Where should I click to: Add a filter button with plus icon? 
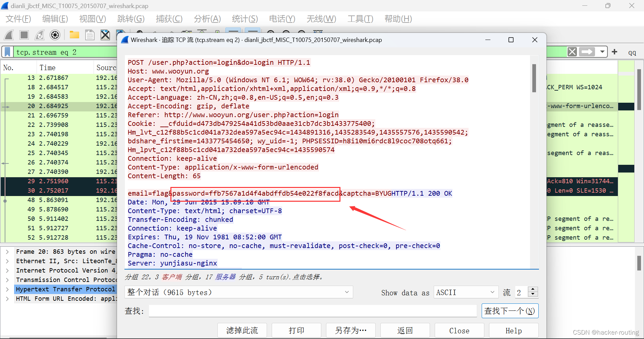tap(614, 52)
